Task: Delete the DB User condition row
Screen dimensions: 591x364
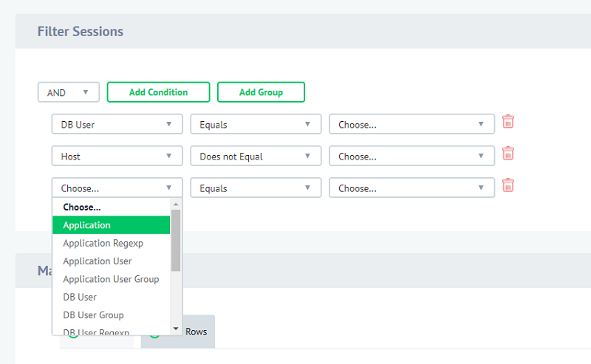Action: [x=508, y=122]
